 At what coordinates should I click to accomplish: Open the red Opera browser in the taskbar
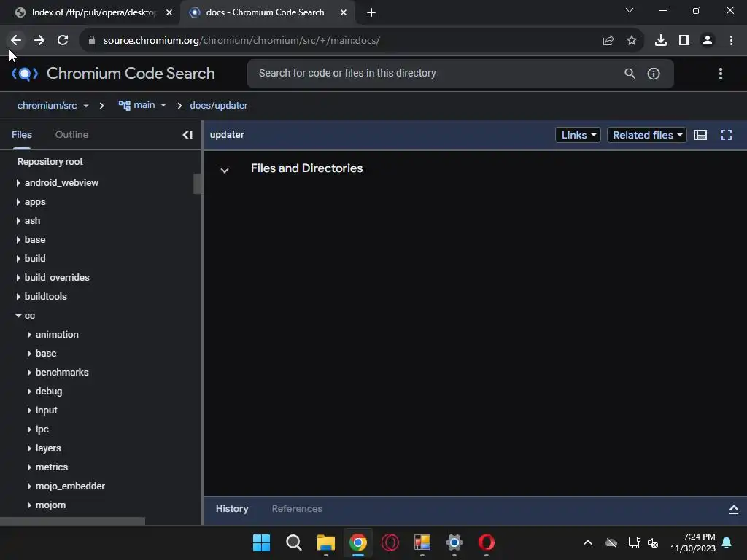click(486, 542)
